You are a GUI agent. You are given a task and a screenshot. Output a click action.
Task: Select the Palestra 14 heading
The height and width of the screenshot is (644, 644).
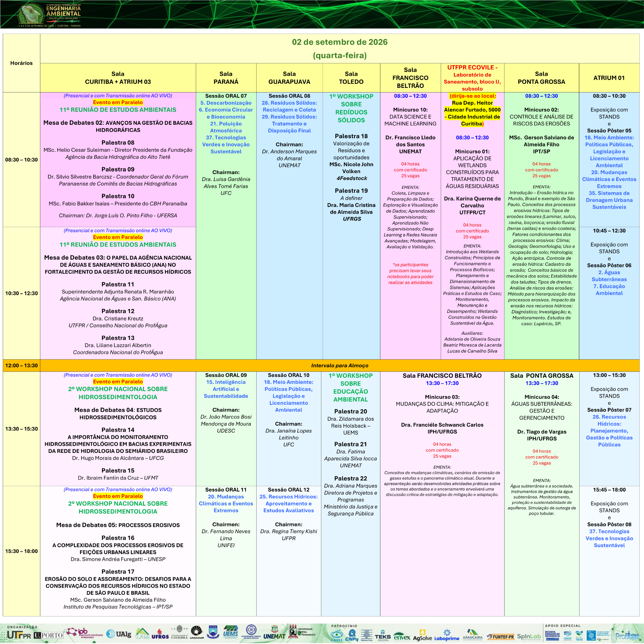(118, 430)
